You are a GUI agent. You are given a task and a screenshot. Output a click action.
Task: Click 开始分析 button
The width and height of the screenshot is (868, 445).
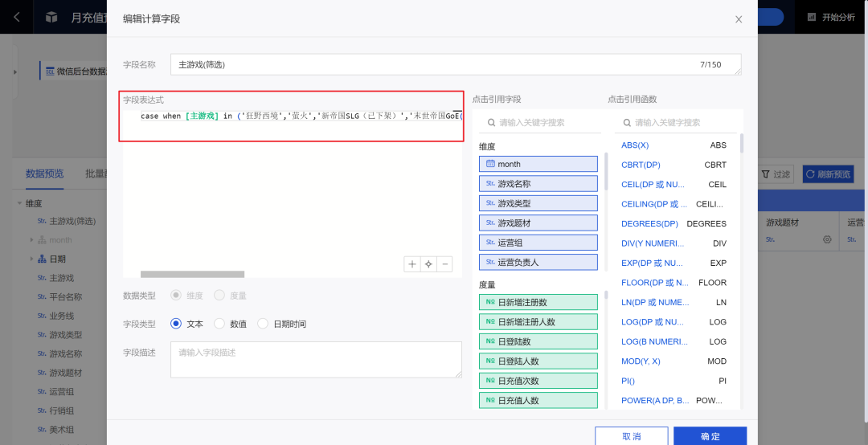832,17
